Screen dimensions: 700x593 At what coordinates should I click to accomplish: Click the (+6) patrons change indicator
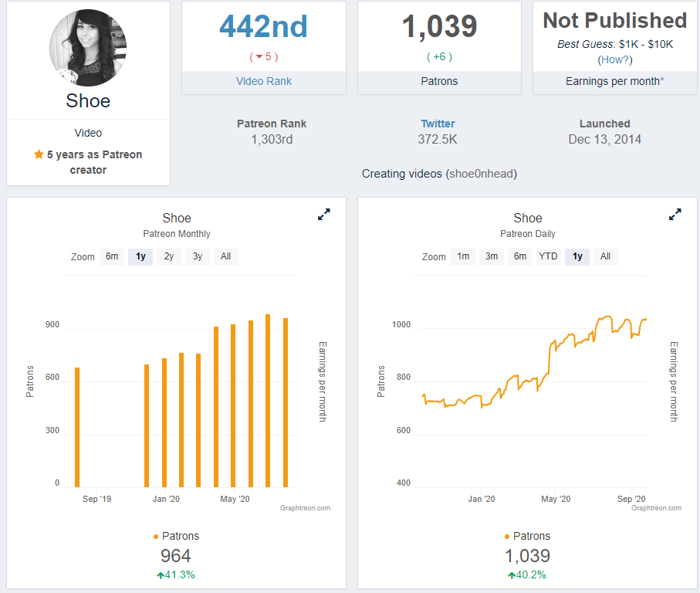click(x=439, y=56)
